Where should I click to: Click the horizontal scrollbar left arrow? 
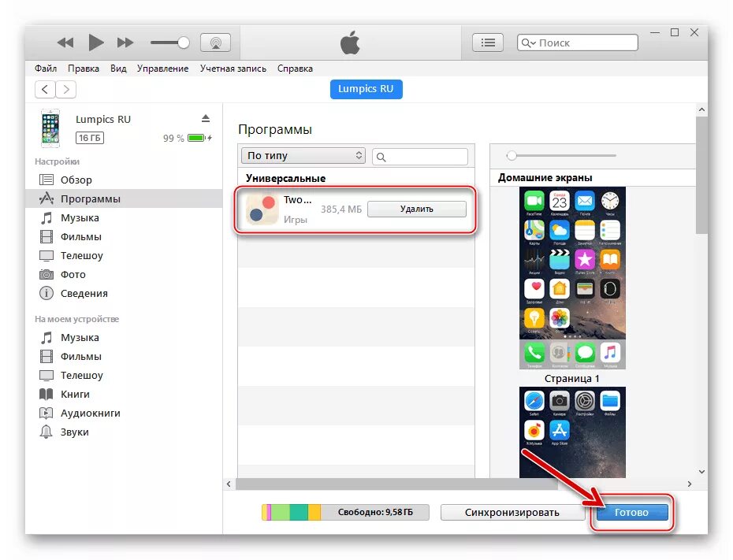[x=229, y=484]
